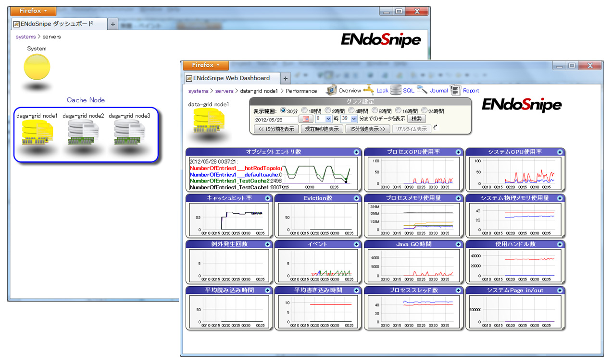The height and width of the screenshot is (364, 613).
Task: Click plus icon on プロセスメモリ使用量 panel
Action: (458, 198)
